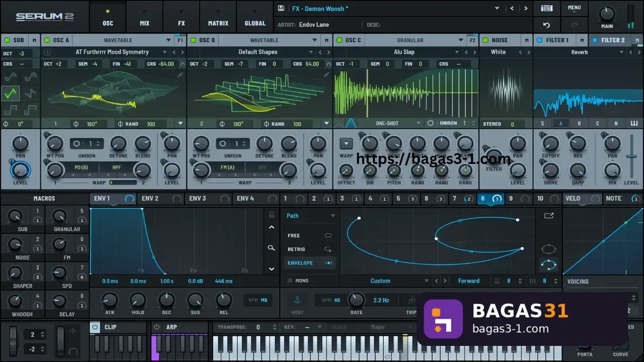Click the OSC C window shape icon

click(x=351, y=123)
